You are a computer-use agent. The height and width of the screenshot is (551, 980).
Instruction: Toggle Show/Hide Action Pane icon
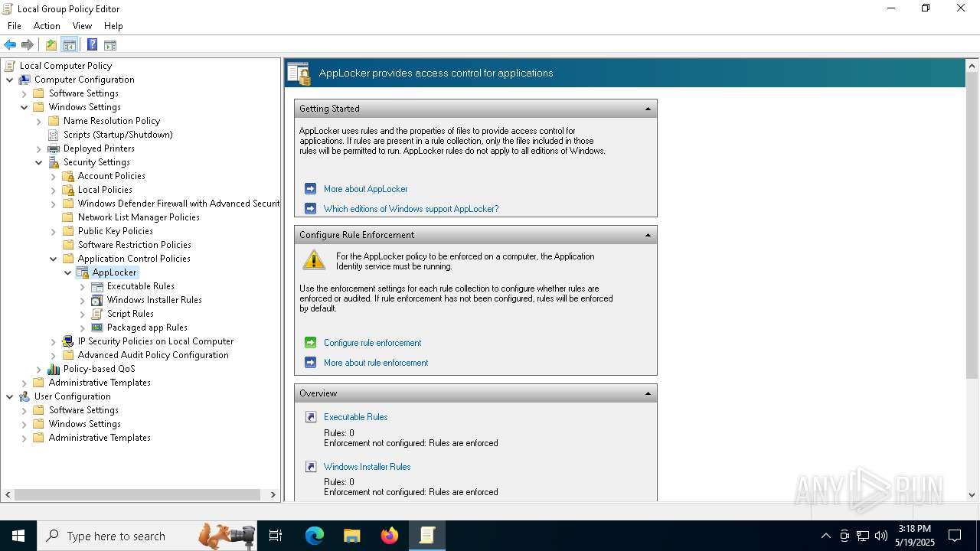(x=110, y=45)
